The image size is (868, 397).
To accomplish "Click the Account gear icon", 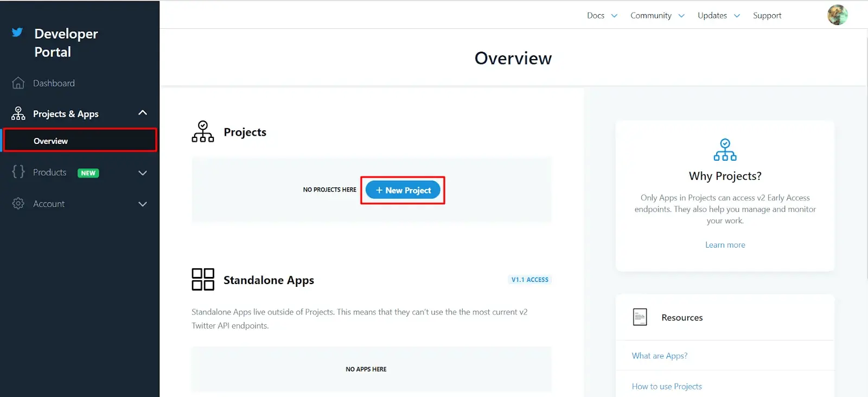I will 18,204.
